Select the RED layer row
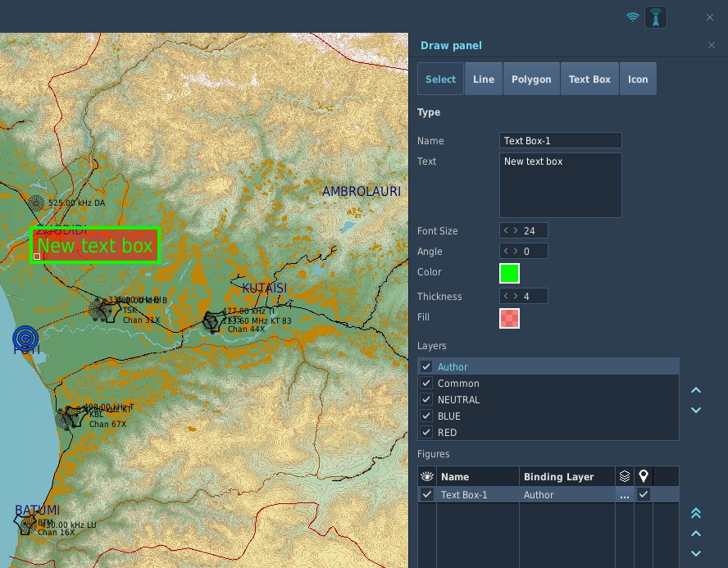This screenshot has height=568, width=728. pos(548,432)
